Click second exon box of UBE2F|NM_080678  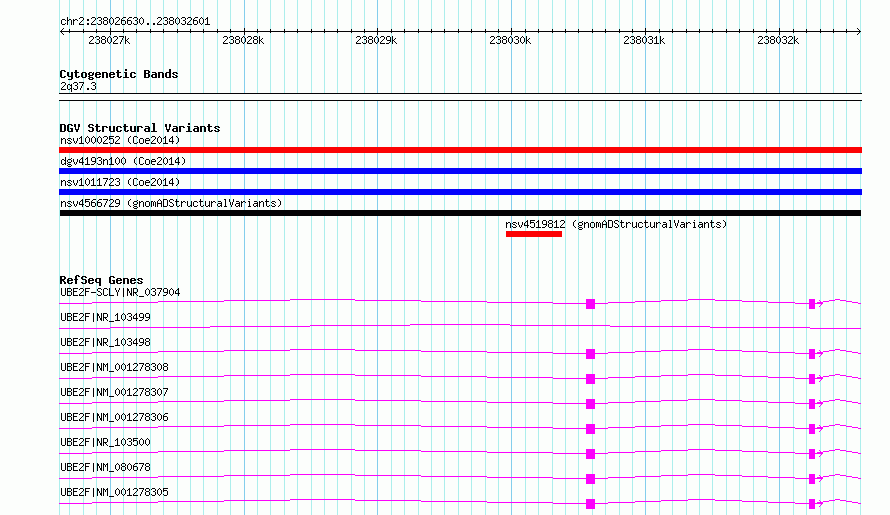pyautogui.click(x=812, y=479)
